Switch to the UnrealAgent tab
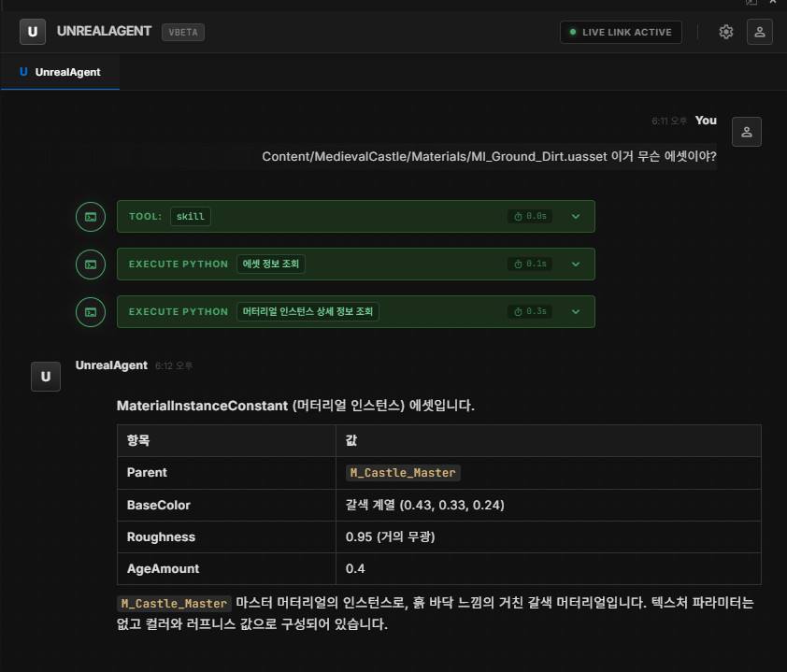The width and height of the screenshot is (787, 672). coord(60,70)
